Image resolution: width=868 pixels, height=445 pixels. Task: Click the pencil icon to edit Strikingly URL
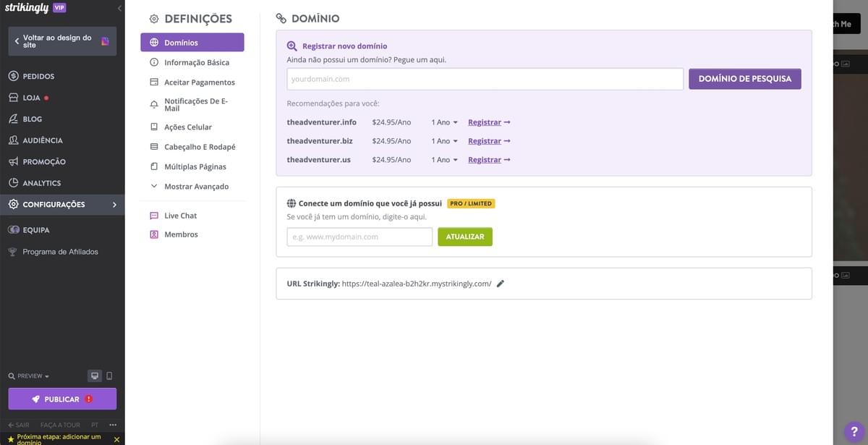coord(501,284)
